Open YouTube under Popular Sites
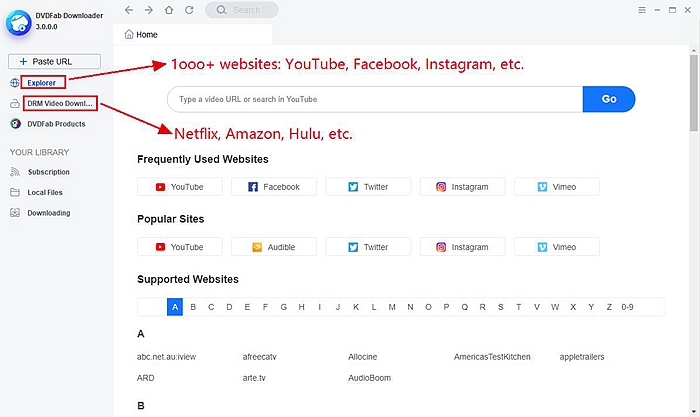This screenshot has height=417, width=700. coord(180,247)
